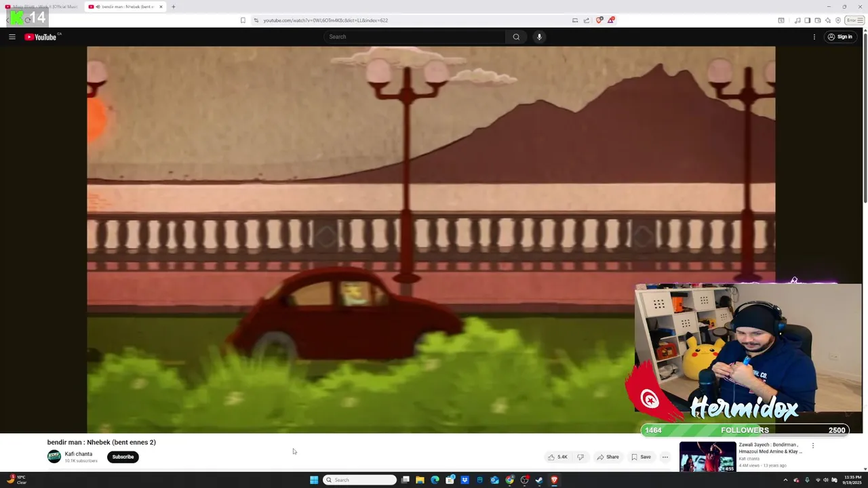Open the system tray volume control
The height and width of the screenshot is (488, 868).
[x=826, y=480]
